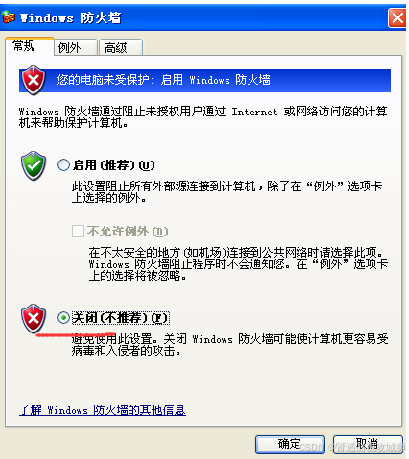Click the description text 此设置阻止所有外部源
Screen dimensions: 409x459
[227, 192]
